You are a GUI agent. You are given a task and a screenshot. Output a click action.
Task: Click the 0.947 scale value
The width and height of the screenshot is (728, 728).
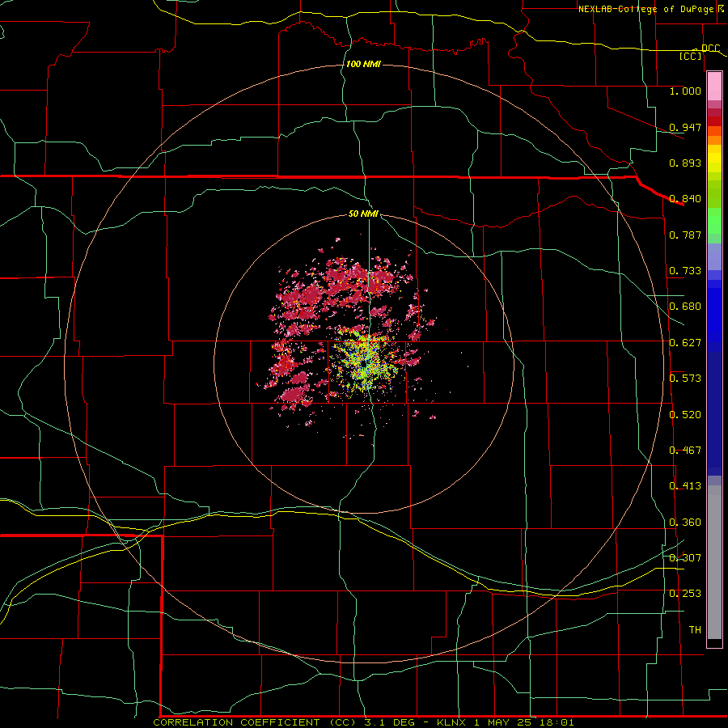click(685, 127)
